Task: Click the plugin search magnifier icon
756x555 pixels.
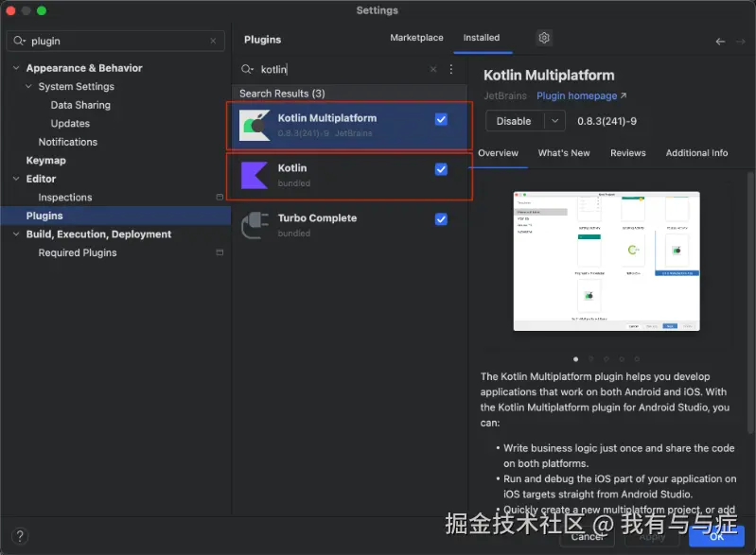Action: tap(247, 69)
